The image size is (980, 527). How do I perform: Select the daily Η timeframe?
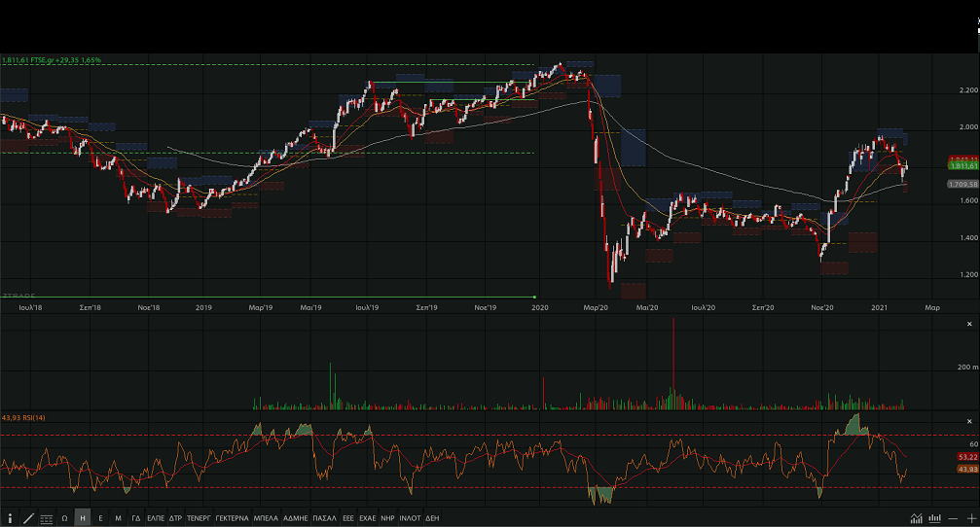tap(83, 518)
